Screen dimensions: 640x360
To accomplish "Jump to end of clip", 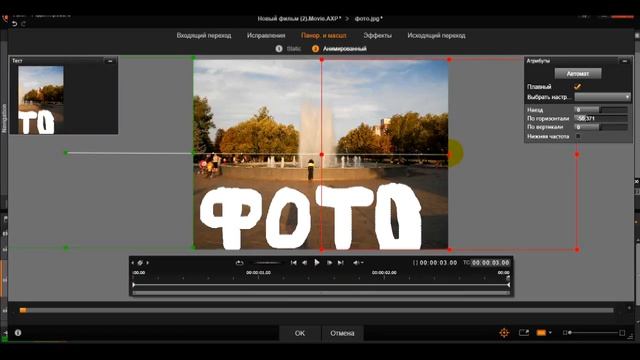I will coord(340,263).
